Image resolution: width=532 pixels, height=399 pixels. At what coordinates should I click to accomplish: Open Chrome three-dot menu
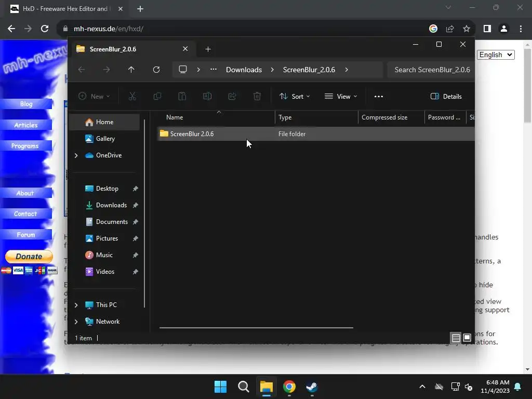pos(521,29)
